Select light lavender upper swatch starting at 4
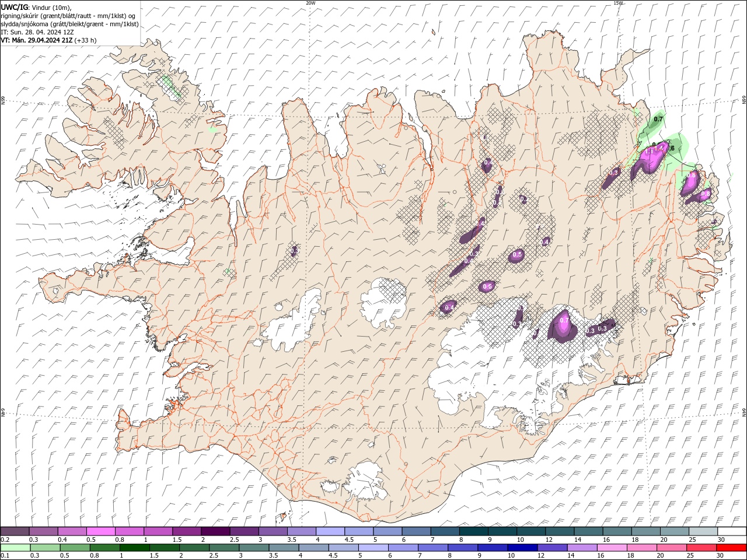 (x=330, y=531)
